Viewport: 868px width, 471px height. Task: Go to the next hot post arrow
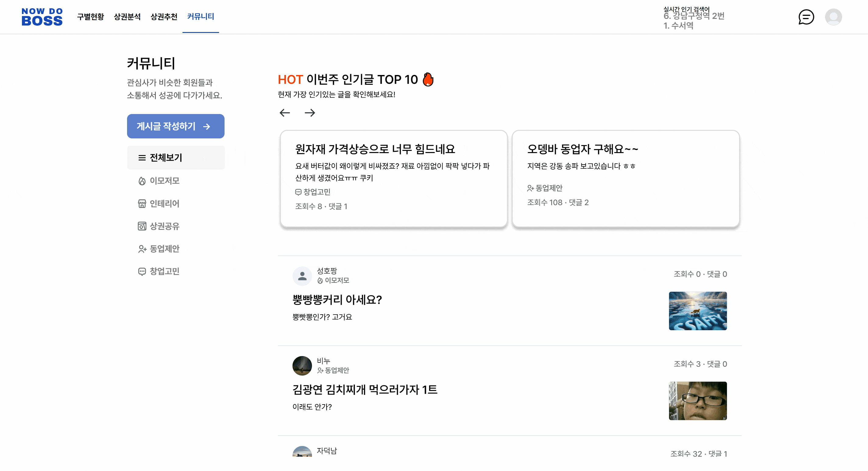[x=310, y=112]
